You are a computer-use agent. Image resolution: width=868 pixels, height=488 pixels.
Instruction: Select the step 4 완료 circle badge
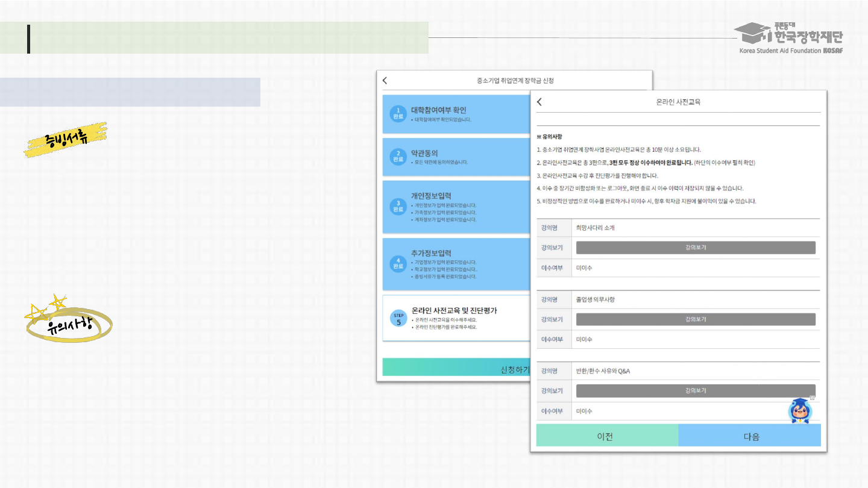pos(398,264)
